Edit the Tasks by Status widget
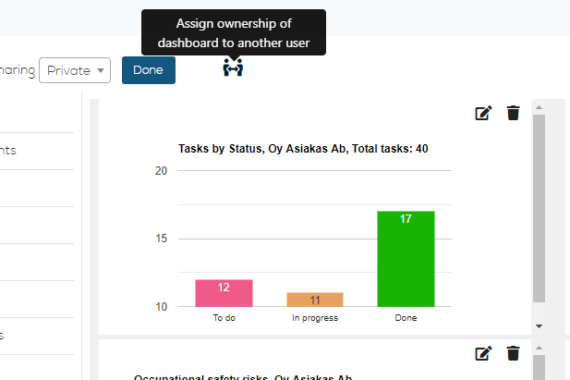570x380 pixels. (483, 113)
